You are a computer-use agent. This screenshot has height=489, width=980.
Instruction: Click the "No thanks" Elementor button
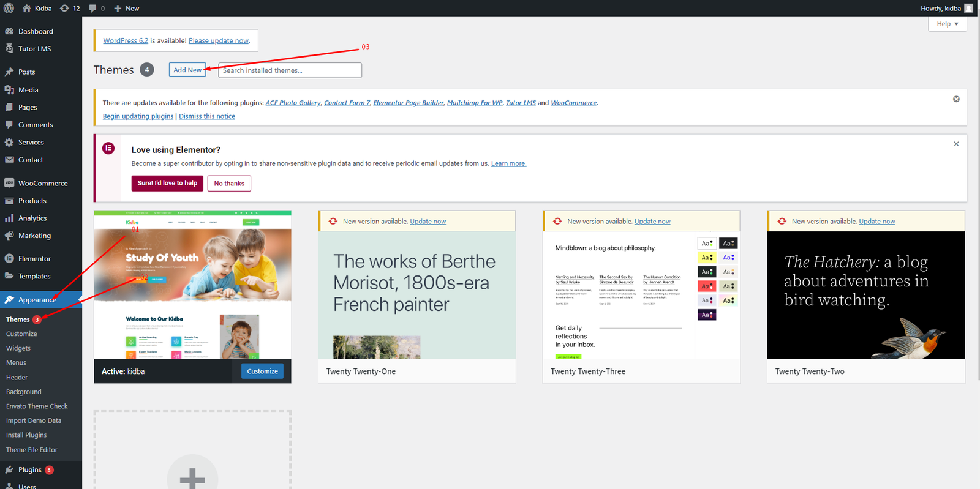[x=229, y=183]
